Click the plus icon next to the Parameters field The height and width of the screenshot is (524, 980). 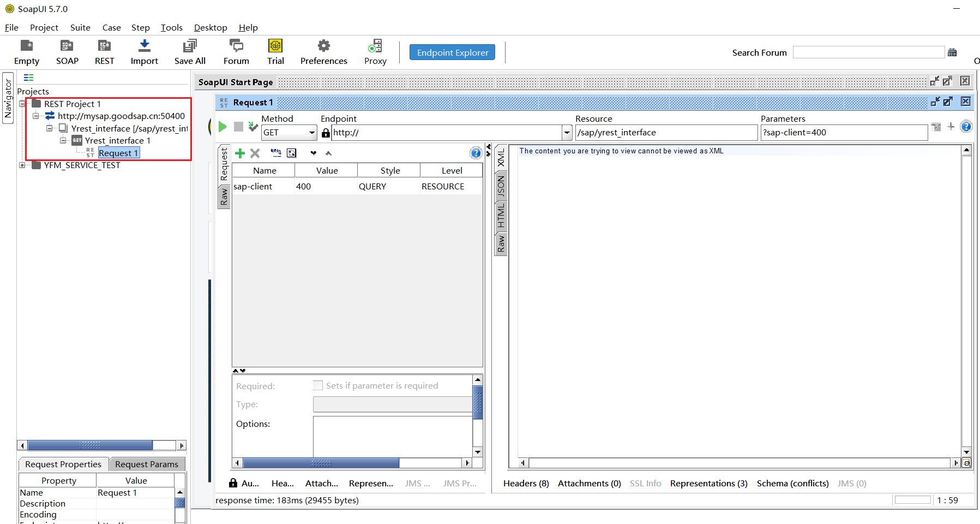point(951,127)
